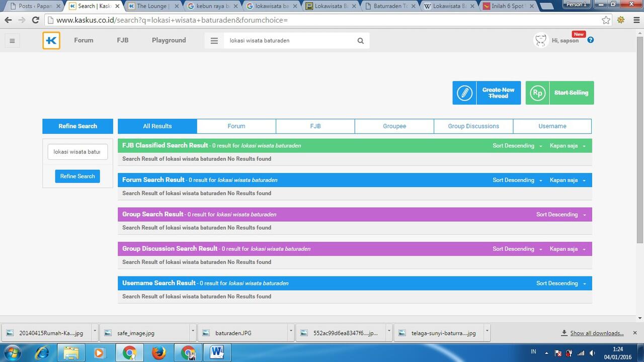
Task: Click the Start Selling button
Action: (x=560, y=93)
